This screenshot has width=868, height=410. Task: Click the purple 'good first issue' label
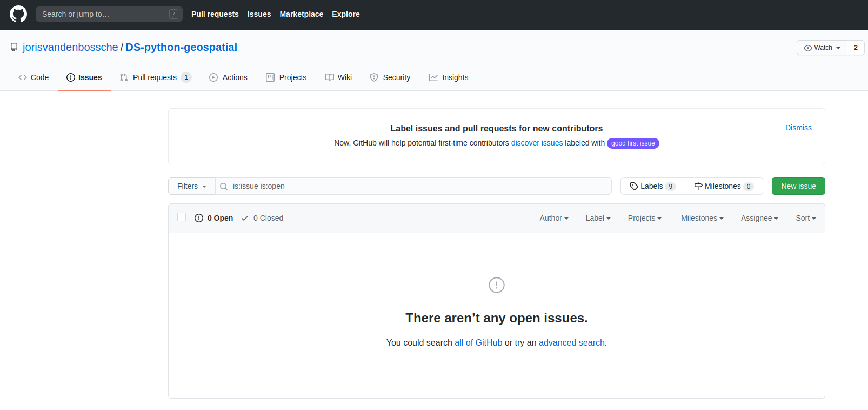(x=633, y=143)
